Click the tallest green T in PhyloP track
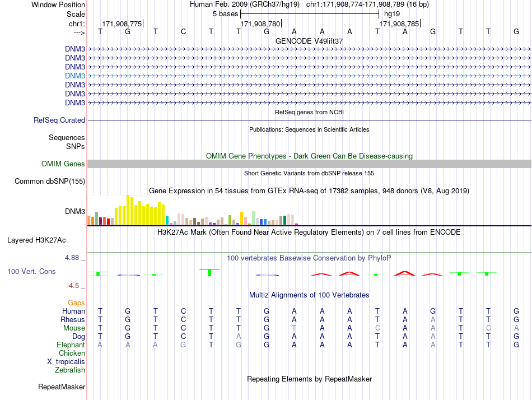532x400 pixels. click(x=209, y=272)
